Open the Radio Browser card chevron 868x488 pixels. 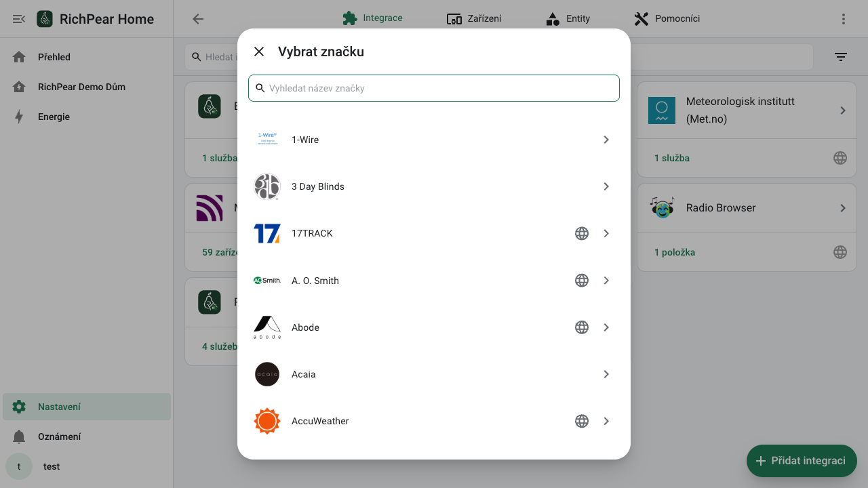point(843,208)
